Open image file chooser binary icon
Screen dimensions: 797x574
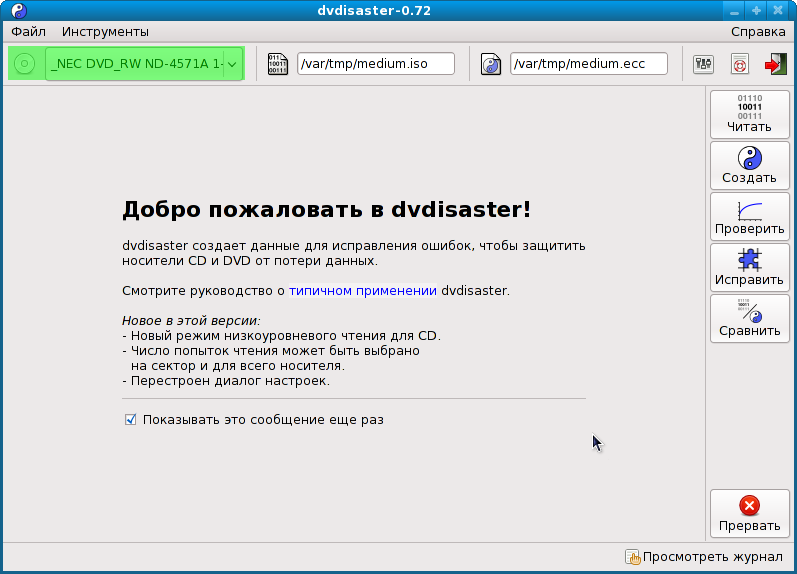[278, 64]
